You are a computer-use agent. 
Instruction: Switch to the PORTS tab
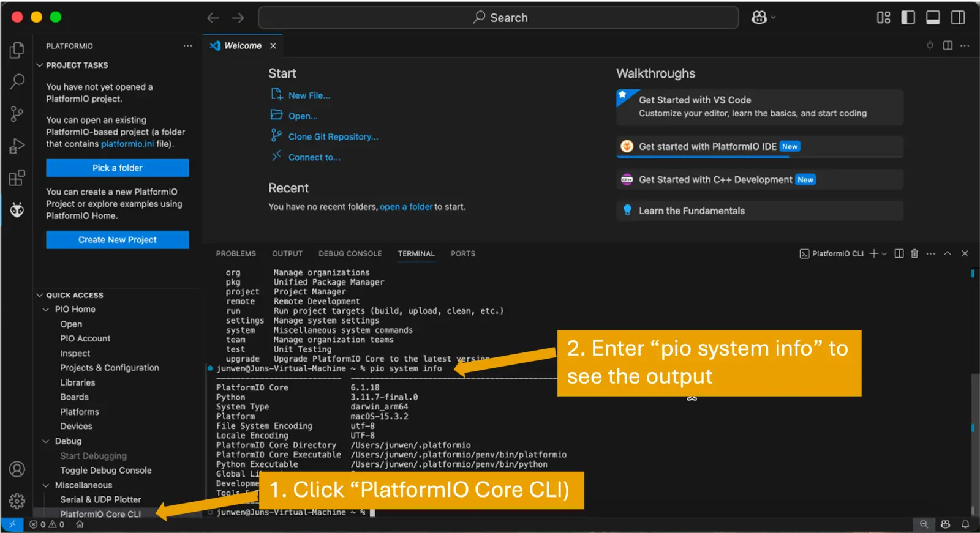coord(463,253)
